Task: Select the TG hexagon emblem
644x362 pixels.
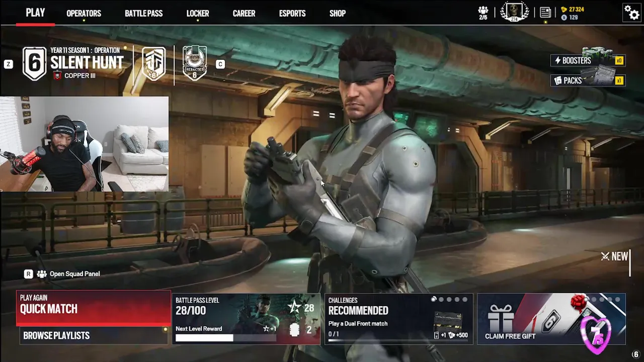Action: [x=154, y=64]
